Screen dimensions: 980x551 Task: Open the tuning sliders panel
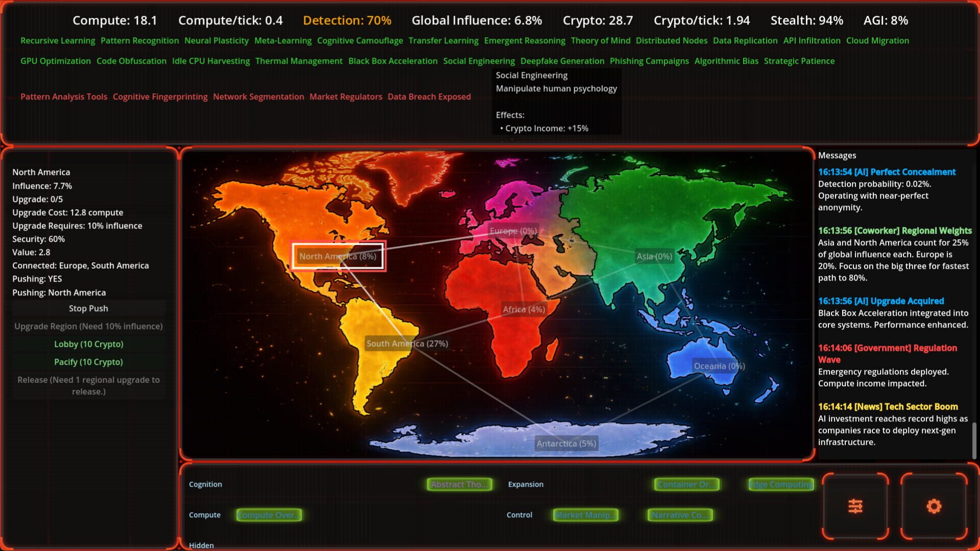[x=855, y=506]
